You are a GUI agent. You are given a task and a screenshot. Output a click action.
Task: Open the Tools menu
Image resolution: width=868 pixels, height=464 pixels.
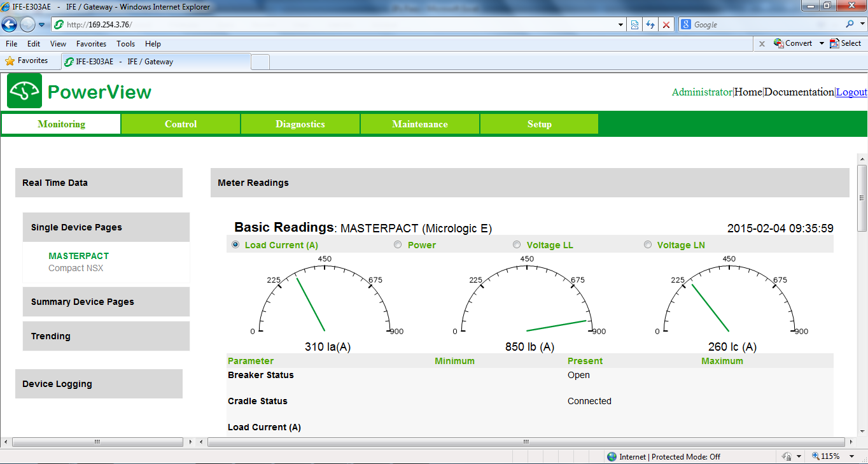pos(125,44)
